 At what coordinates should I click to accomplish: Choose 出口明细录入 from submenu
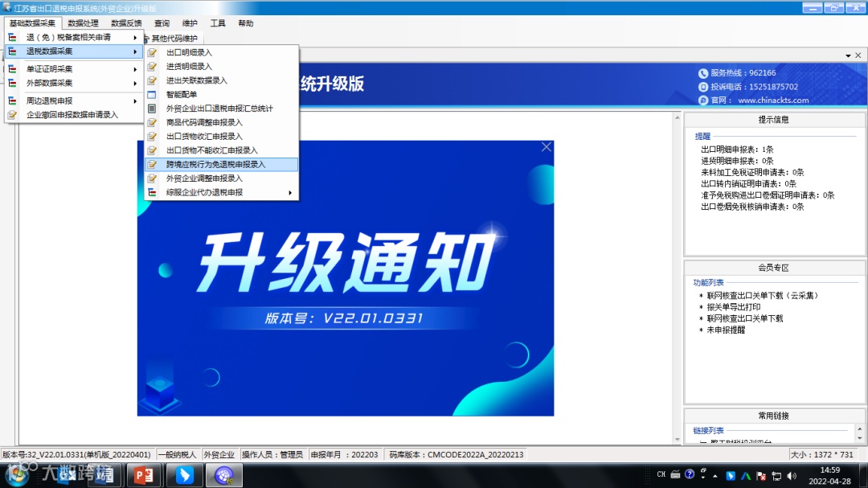click(222, 52)
